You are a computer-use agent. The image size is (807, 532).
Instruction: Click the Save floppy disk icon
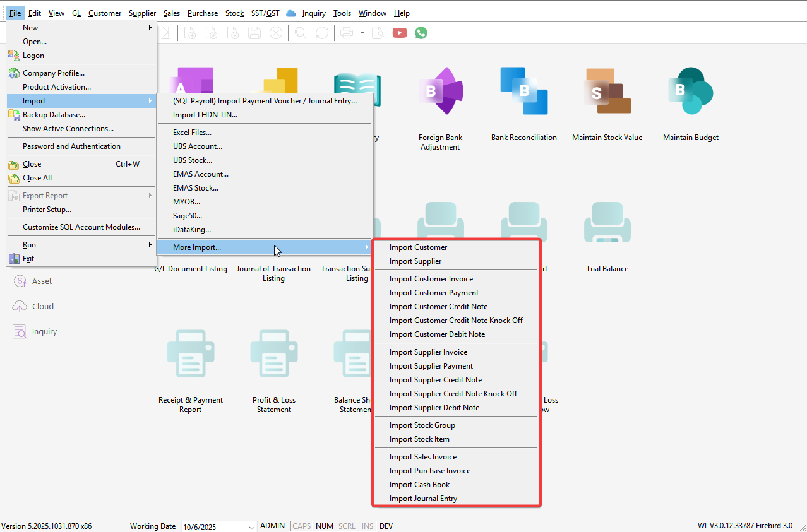254,33
